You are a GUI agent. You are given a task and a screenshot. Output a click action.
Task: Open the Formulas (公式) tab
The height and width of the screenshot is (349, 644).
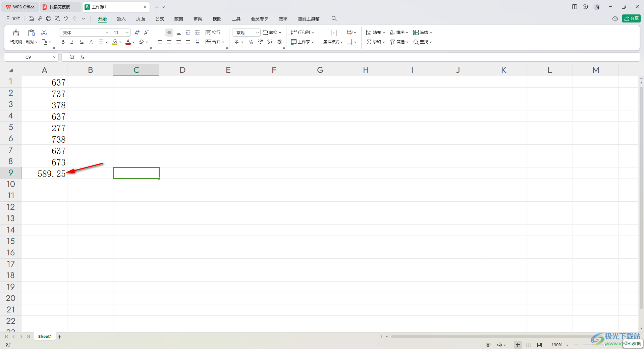(160, 19)
